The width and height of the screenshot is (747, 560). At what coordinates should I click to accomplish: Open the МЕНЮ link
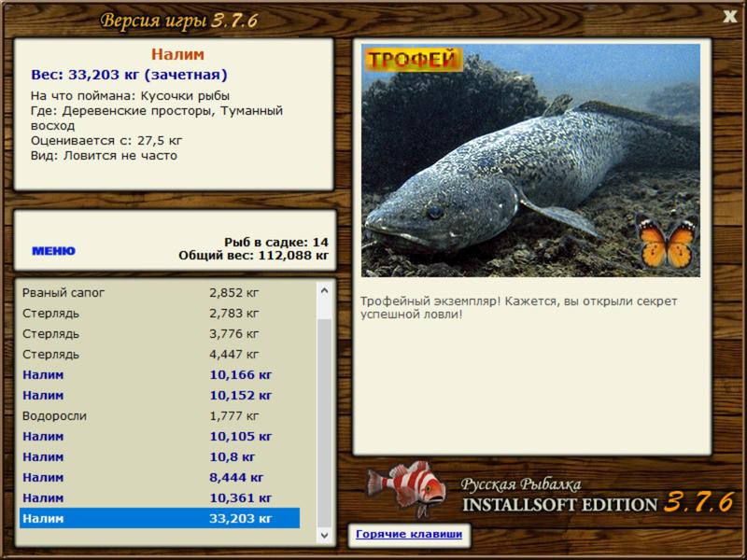click(x=53, y=251)
